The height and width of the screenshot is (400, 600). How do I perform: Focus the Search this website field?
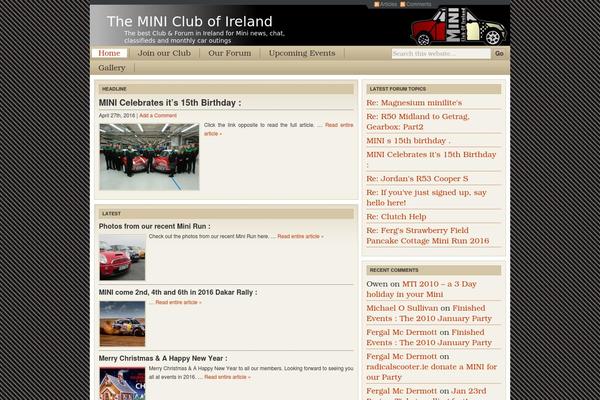(x=441, y=54)
